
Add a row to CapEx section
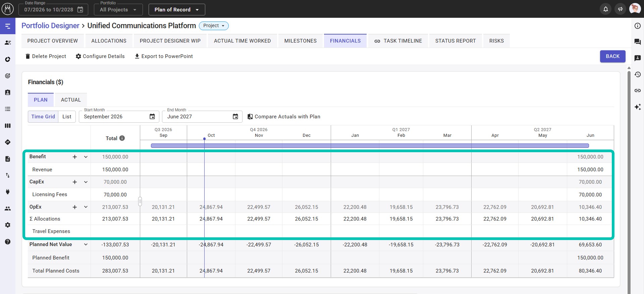pyautogui.click(x=75, y=182)
